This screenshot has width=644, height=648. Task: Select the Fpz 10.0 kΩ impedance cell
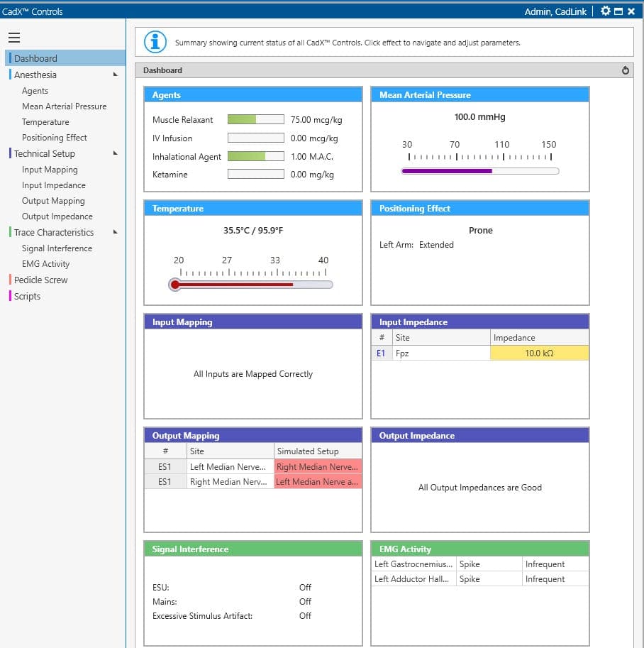coord(539,353)
